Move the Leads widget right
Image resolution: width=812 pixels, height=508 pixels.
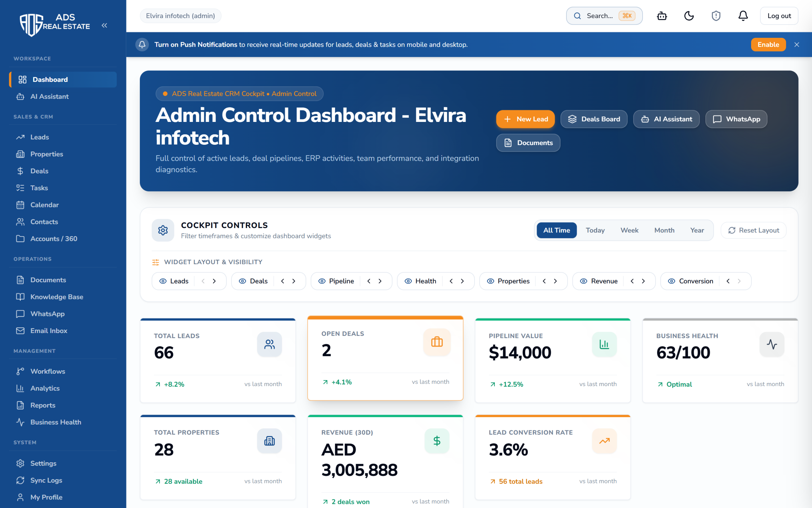tap(214, 281)
